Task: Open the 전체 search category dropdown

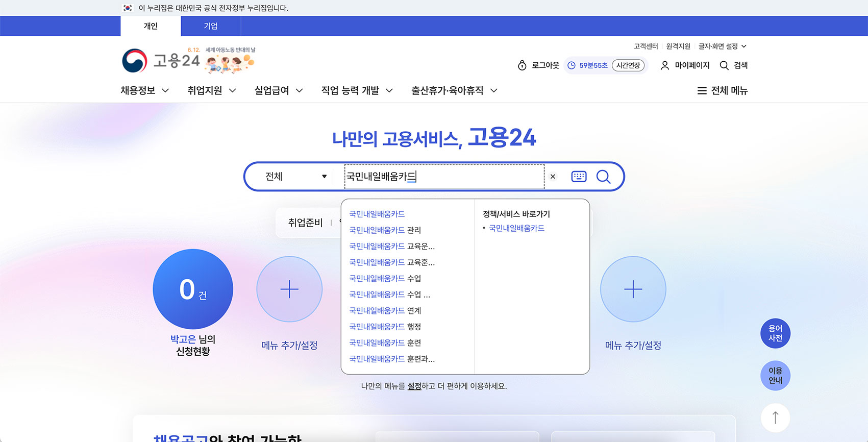Action: (296, 177)
